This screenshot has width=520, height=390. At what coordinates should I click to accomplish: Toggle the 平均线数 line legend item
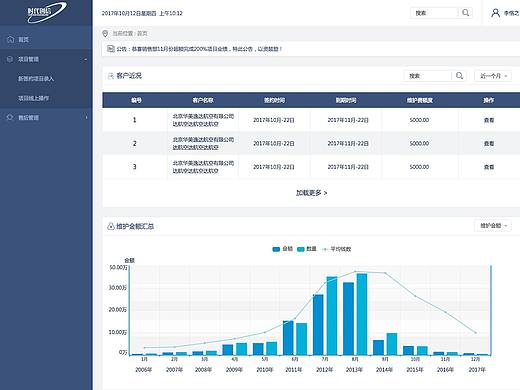[336, 249]
